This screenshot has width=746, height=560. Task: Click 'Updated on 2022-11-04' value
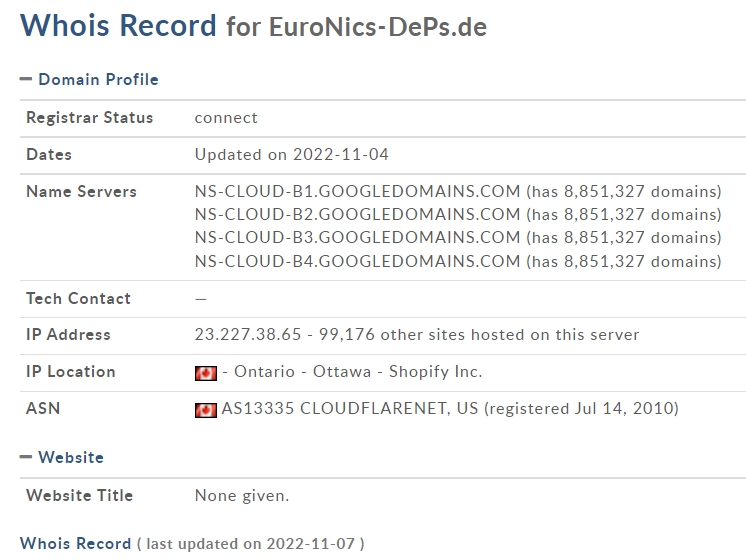coord(292,155)
